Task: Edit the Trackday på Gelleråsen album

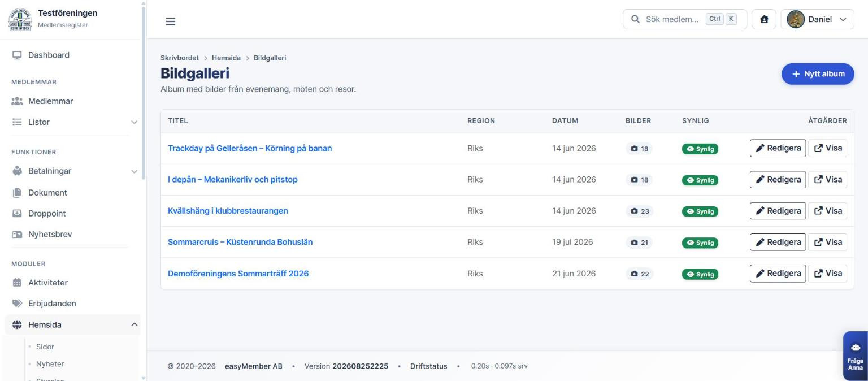Action: (x=778, y=149)
